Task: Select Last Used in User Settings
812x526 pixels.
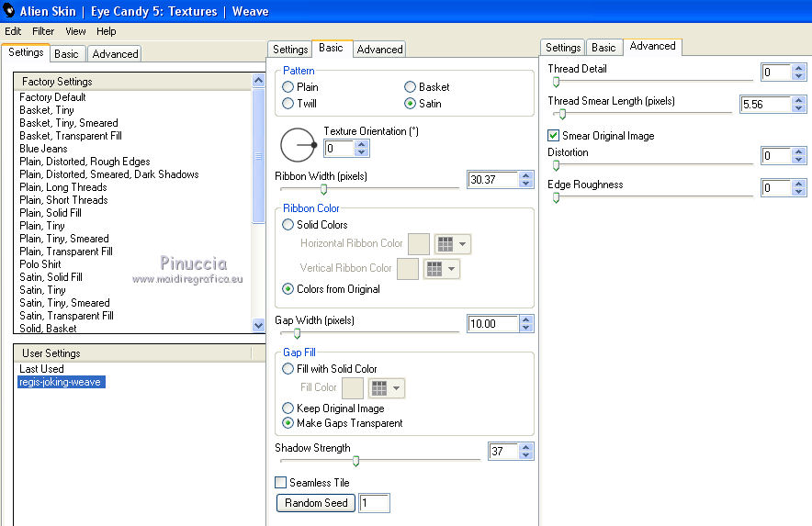Action: click(41, 369)
